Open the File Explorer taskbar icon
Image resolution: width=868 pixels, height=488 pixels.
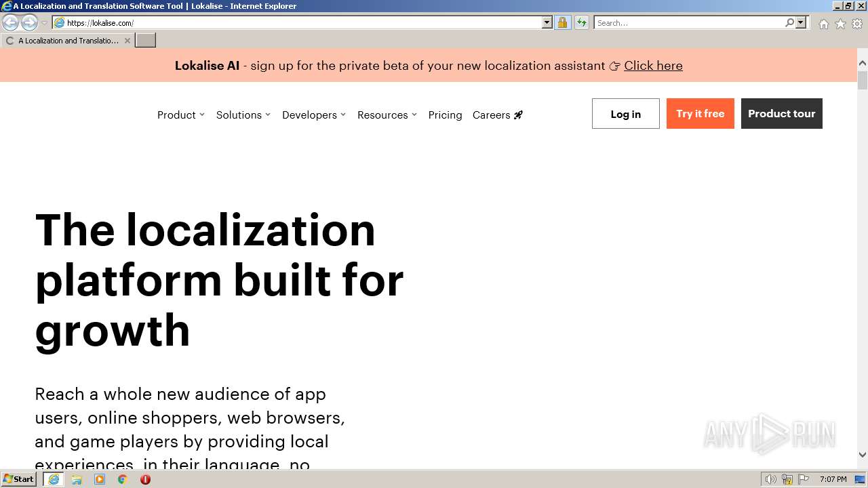[77, 479]
